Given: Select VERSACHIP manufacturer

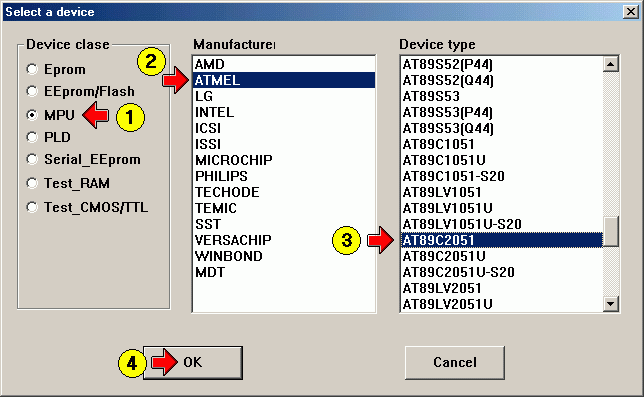Looking at the screenshot, I should pos(283,240).
